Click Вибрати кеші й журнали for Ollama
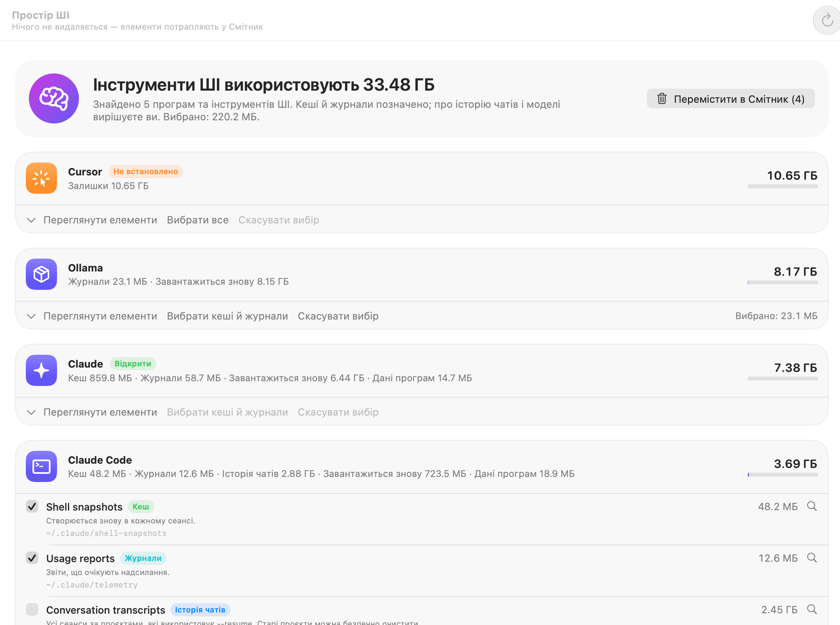 [227, 316]
